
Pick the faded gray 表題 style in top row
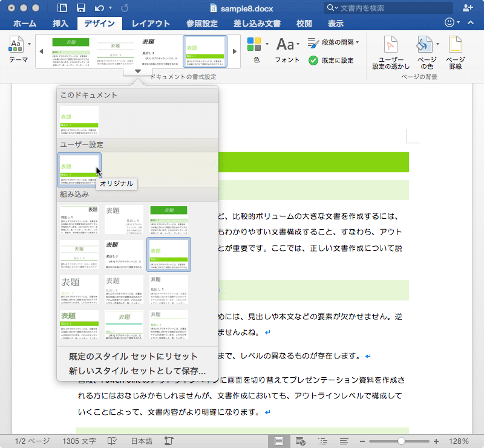124,219
